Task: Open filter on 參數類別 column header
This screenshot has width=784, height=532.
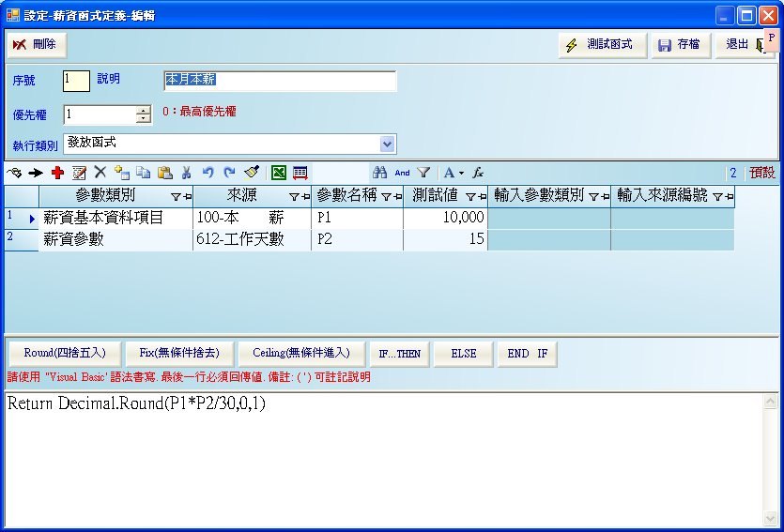Action: (176, 197)
